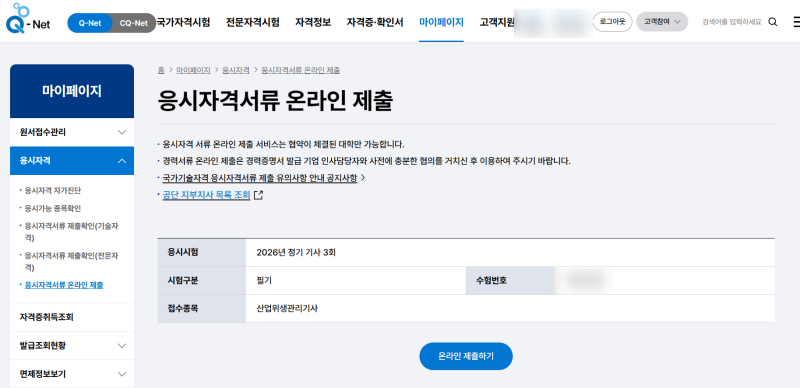Open 마이페이지 menu

coord(441,22)
